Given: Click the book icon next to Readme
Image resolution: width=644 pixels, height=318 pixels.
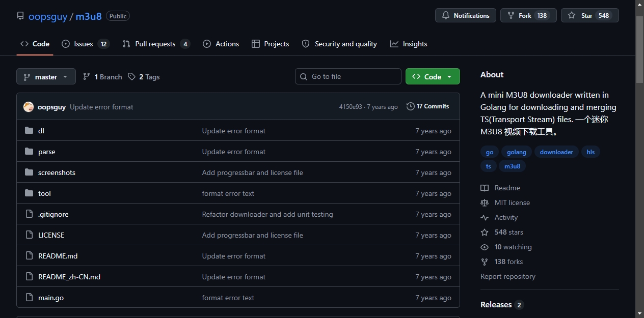Looking at the screenshot, I should 485,188.
